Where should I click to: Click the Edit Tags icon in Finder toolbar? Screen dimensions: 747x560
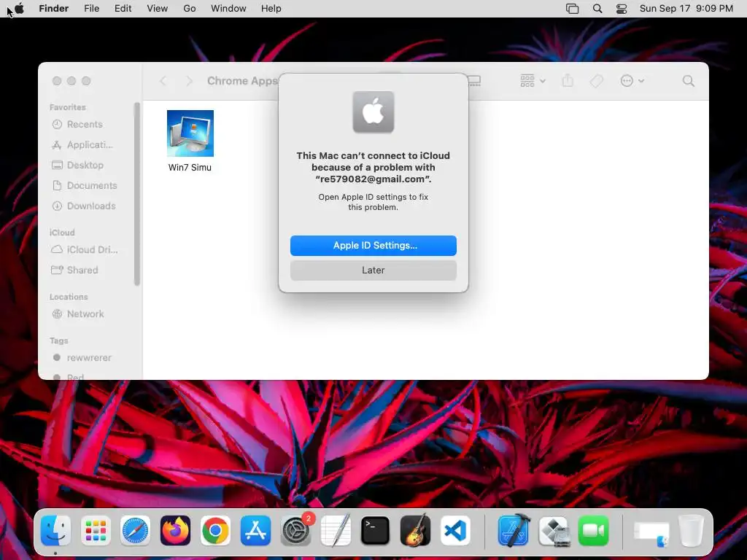(596, 81)
